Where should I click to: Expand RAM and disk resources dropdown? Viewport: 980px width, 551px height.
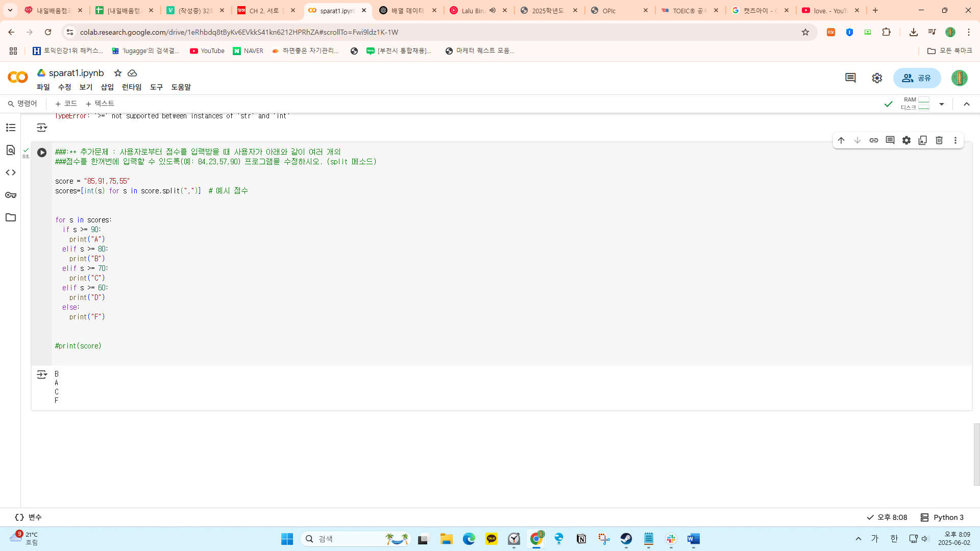point(942,104)
